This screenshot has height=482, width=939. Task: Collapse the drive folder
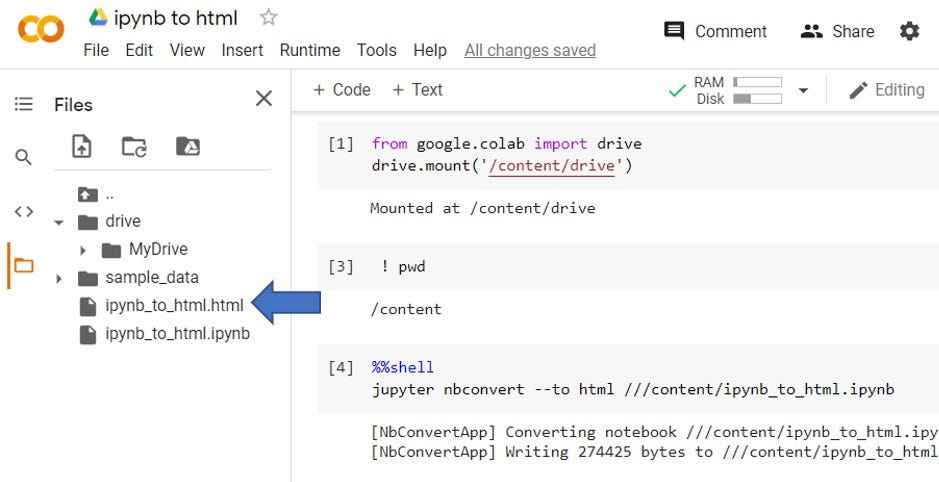tap(59, 222)
